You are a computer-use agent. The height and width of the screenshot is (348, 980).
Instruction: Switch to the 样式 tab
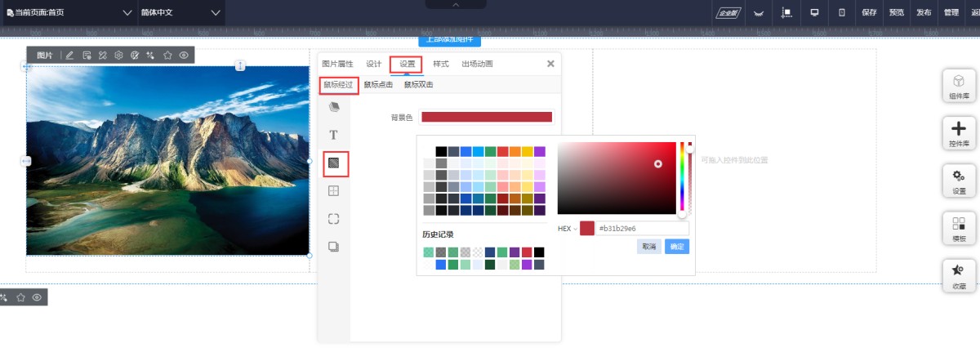coord(441,64)
